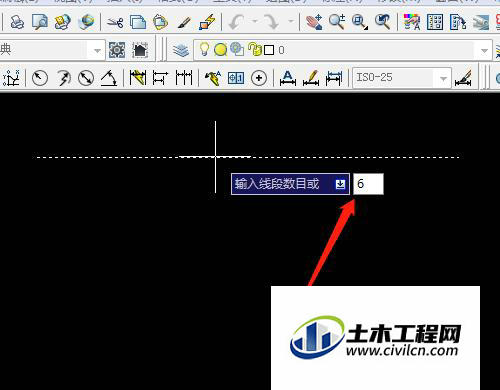Toggle layer 0 viewport freeze icon
Screen dimensions: 500x390
click(237, 50)
